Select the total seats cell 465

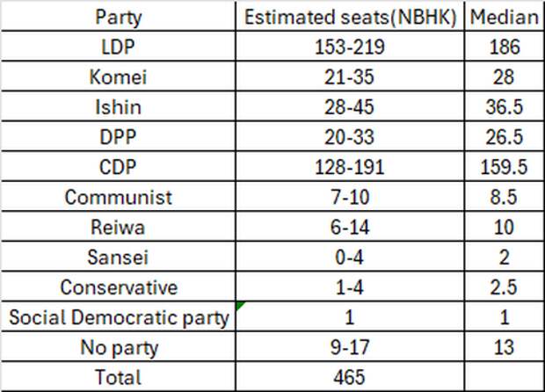pos(350,377)
